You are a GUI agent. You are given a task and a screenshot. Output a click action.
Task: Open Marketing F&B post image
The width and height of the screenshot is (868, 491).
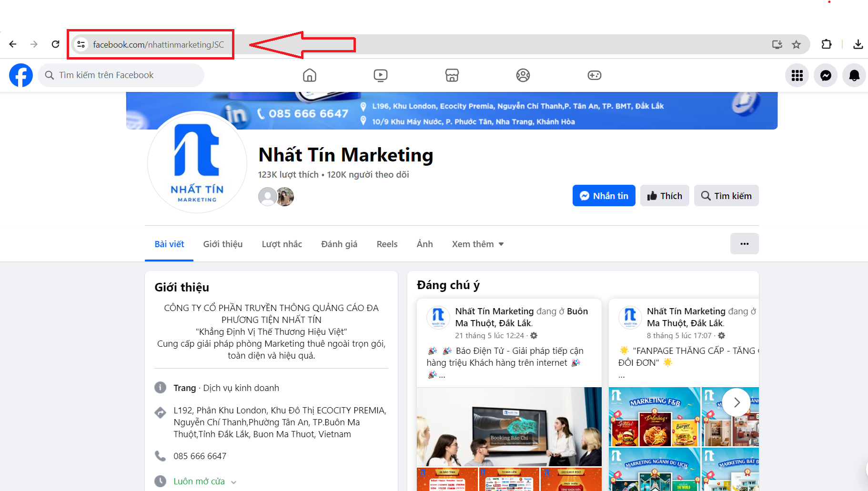tap(655, 417)
